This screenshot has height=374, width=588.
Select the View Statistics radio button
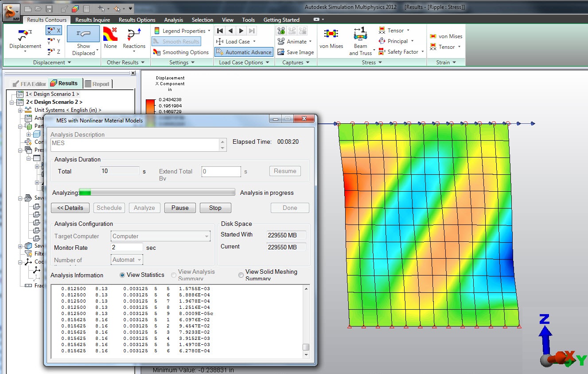[122, 275]
